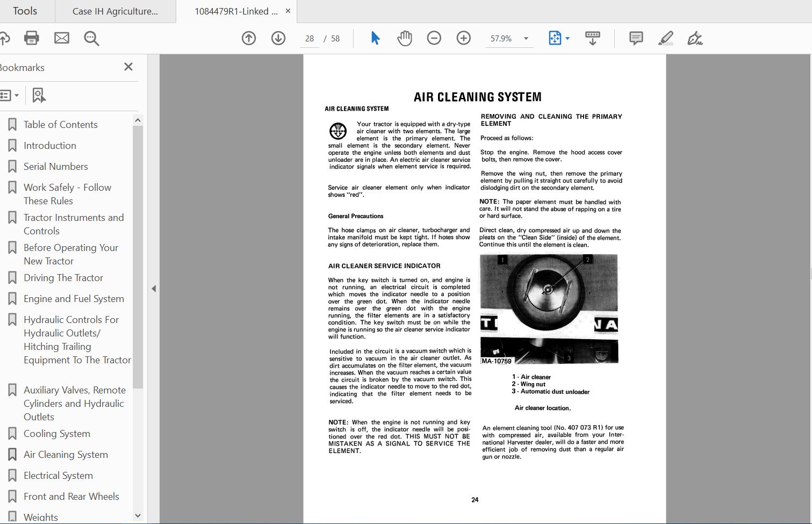Click the page number input field
This screenshot has width=812, height=524.
point(309,38)
